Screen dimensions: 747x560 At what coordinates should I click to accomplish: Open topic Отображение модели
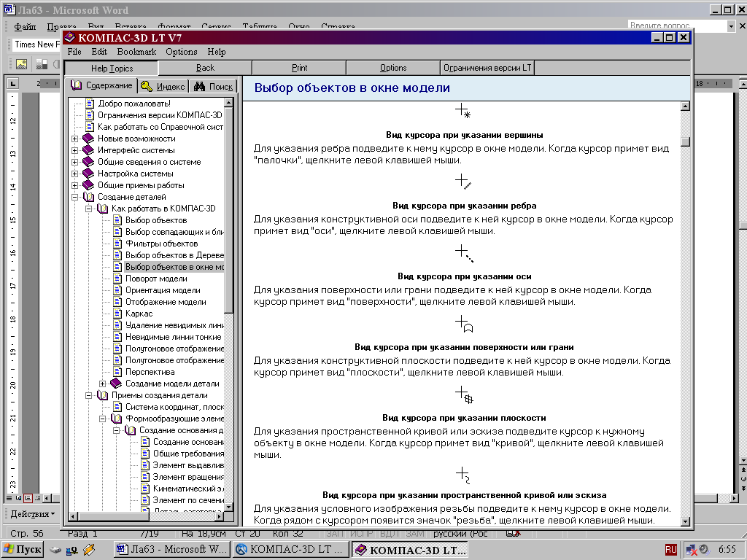pos(166,302)
